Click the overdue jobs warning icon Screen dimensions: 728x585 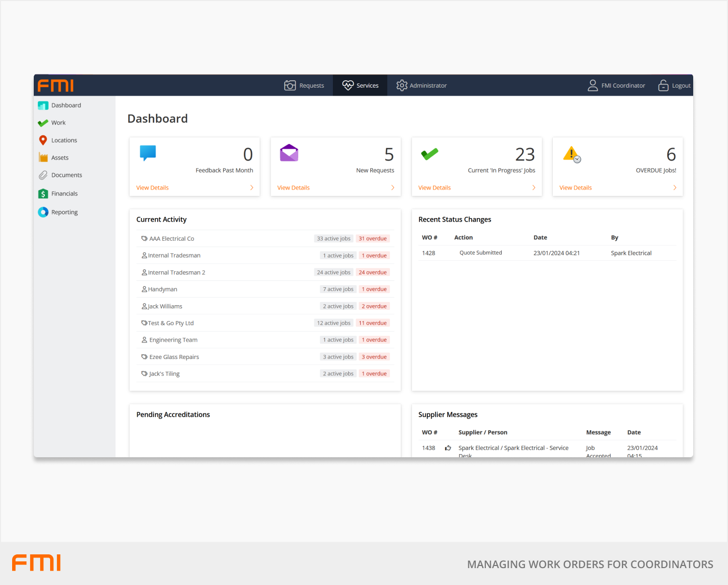(x=572, y=154)
